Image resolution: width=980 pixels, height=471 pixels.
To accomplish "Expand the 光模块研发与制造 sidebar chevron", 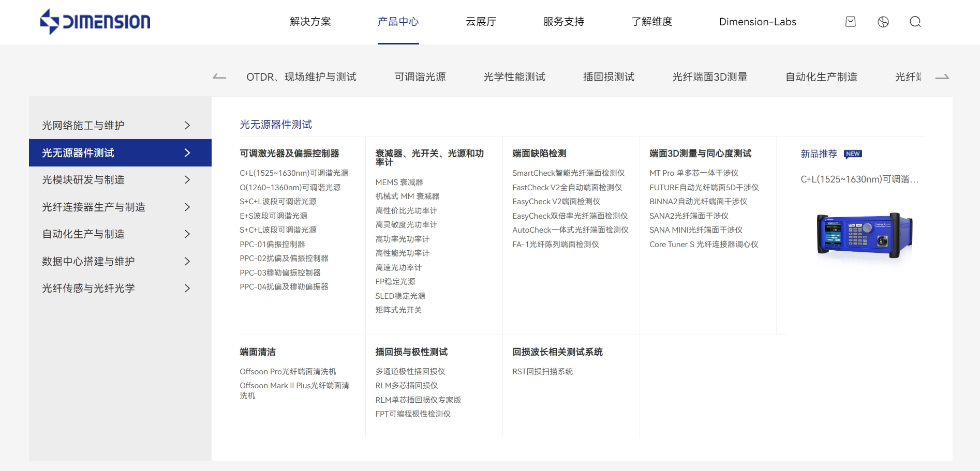I will (187, 180).
